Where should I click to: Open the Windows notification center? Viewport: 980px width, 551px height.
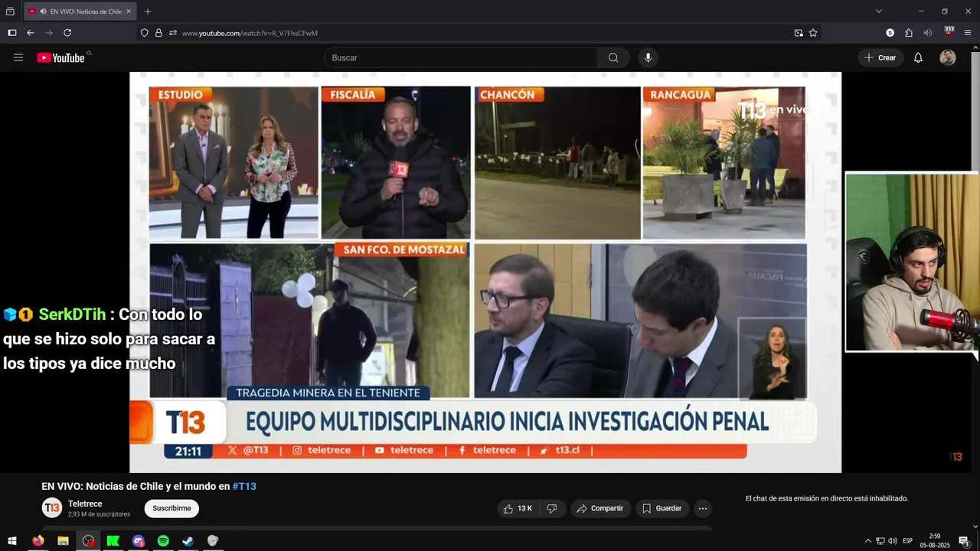[x=964, y=541]
